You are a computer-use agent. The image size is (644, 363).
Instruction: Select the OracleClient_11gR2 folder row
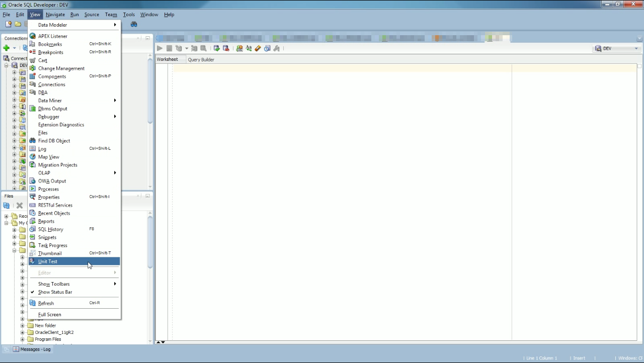click(50, 332)
